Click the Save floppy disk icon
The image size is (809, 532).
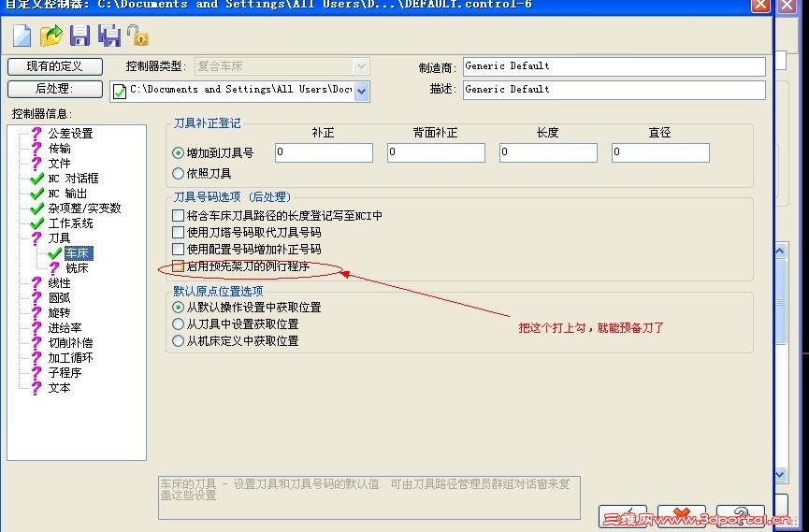[79, 36]
